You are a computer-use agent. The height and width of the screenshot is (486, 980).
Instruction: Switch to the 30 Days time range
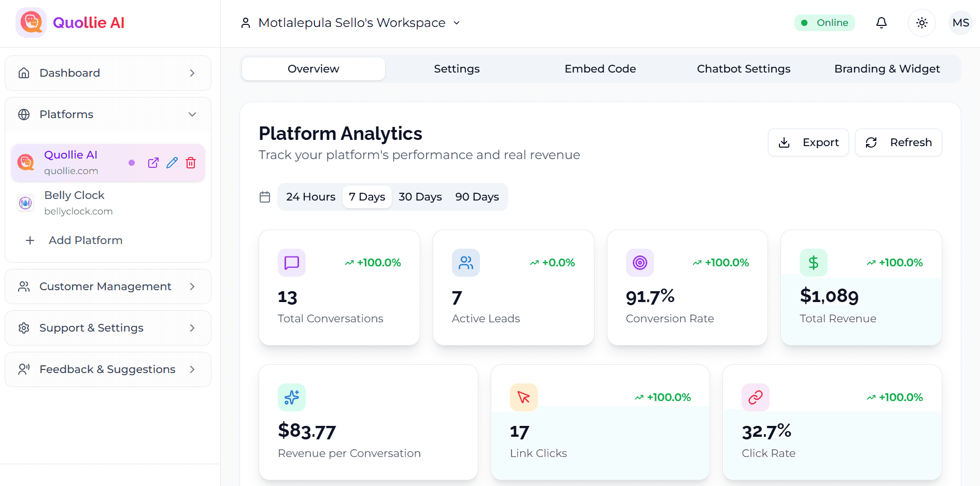click(x=420, y=197)
